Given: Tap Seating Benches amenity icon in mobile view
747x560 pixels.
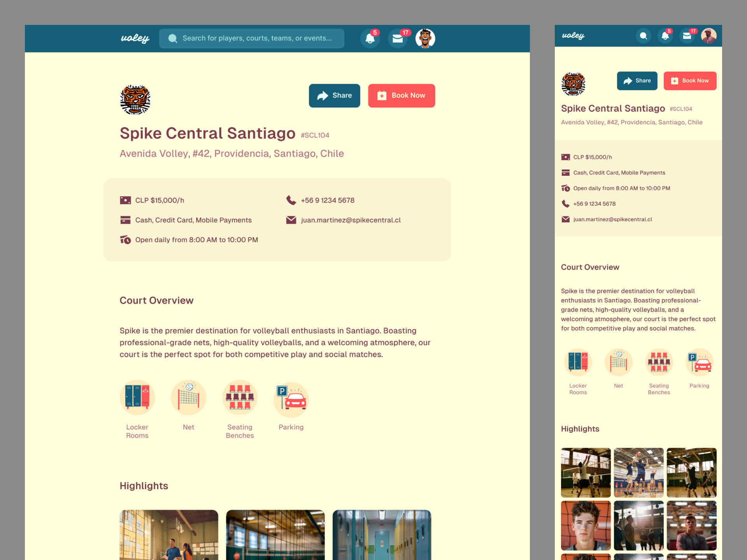Looking at the screenshot, I should click(x=659, y=362).
